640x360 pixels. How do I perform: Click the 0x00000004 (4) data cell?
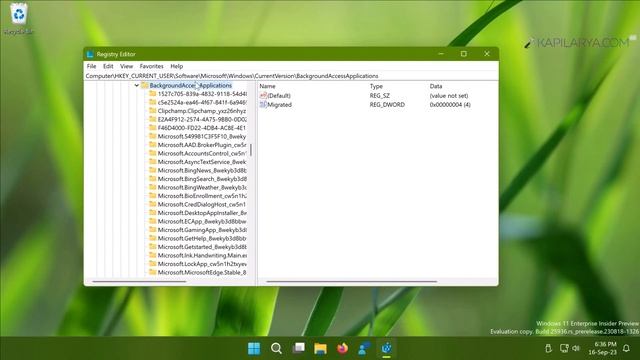pos(450,104)
